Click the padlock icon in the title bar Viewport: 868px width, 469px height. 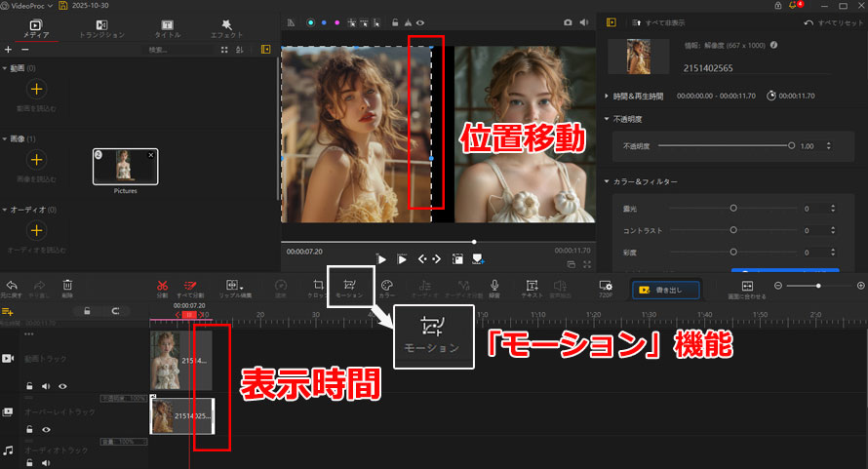777,6
